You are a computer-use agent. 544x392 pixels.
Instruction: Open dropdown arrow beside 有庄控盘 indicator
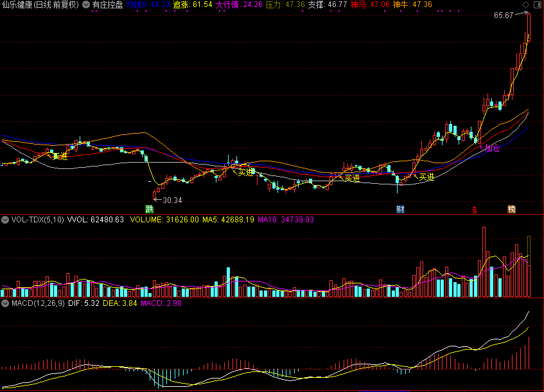(86, 5)
